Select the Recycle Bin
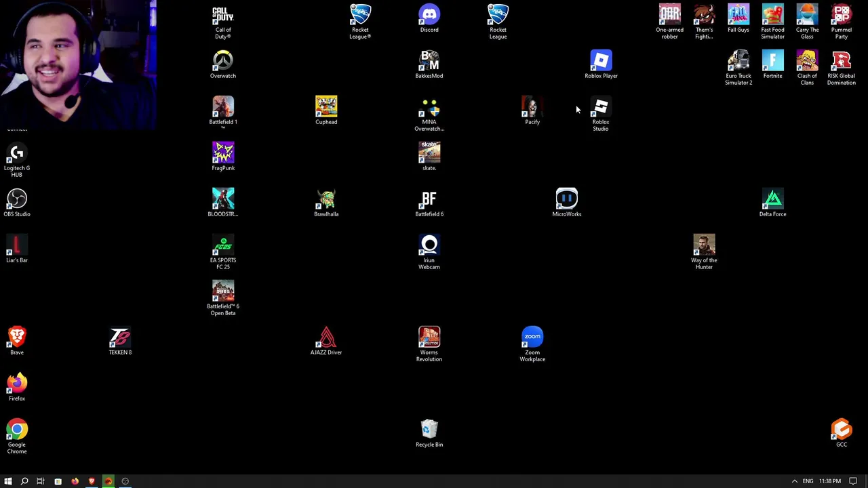Screen dimensions: 868x488 click(429, 433)
